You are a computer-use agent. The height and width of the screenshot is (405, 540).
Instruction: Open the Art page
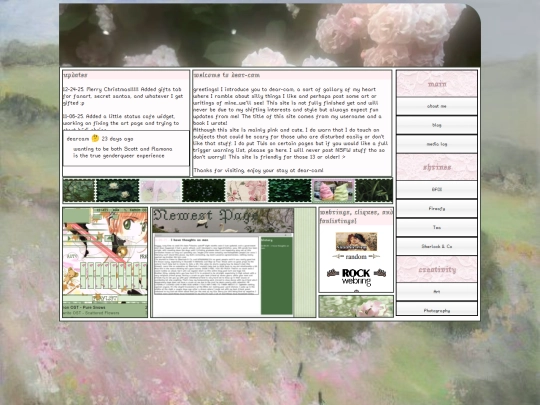pyautogui.click(x=437, y=291)
